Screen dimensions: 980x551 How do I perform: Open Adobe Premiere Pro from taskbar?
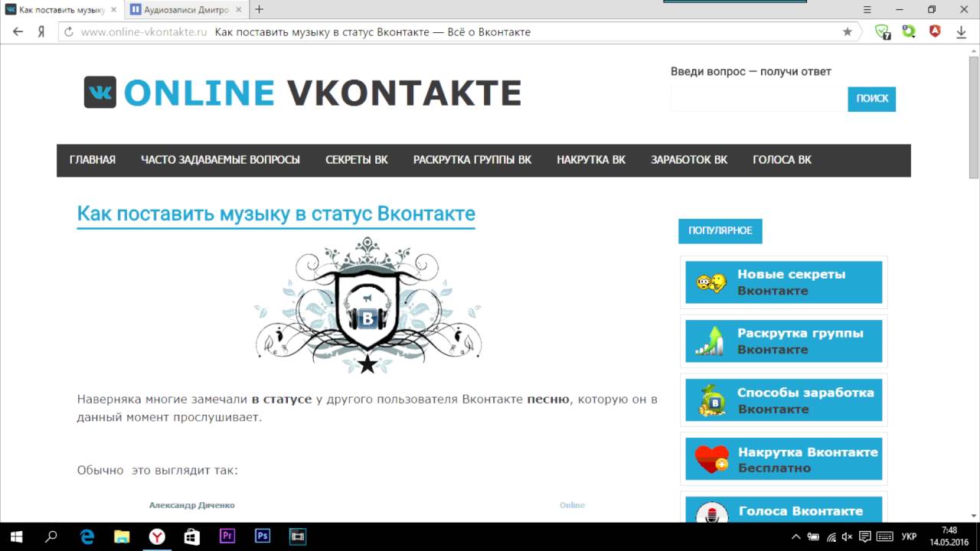click(x=227, y=536)
